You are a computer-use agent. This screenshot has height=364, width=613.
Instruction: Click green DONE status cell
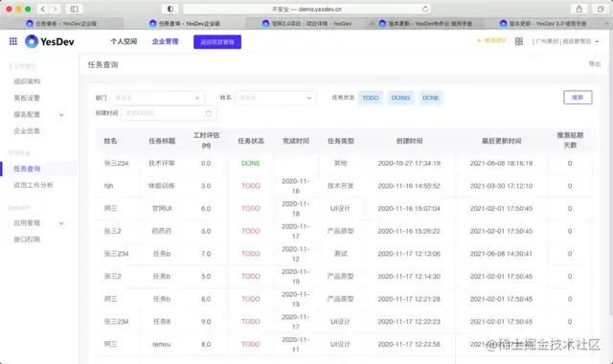pos(251,164)
